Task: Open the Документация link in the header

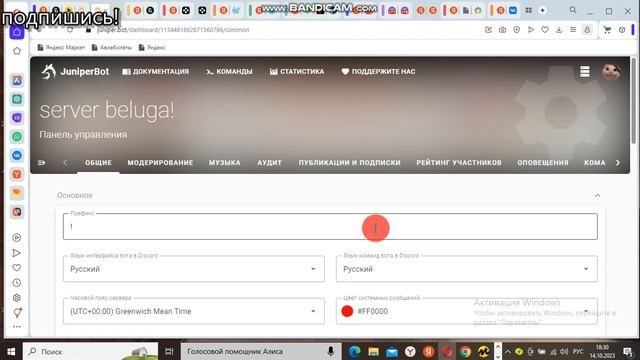Action: (x=156, y=71)
